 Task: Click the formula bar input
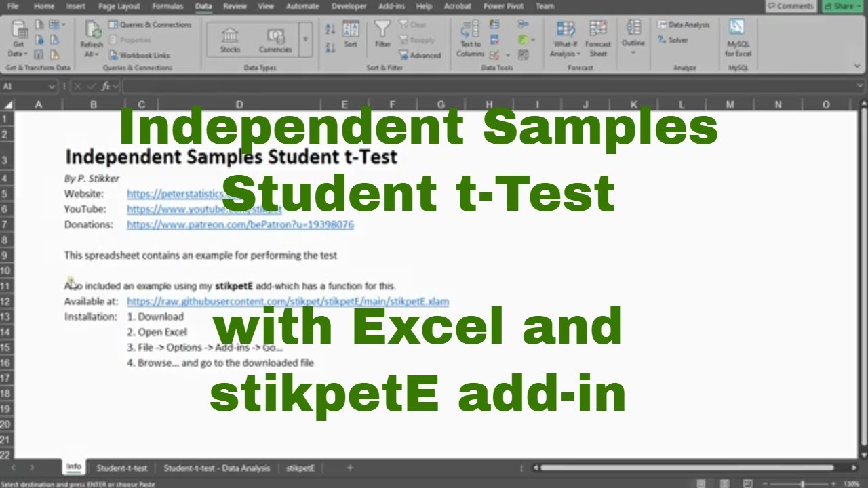[x=487, y=87]
